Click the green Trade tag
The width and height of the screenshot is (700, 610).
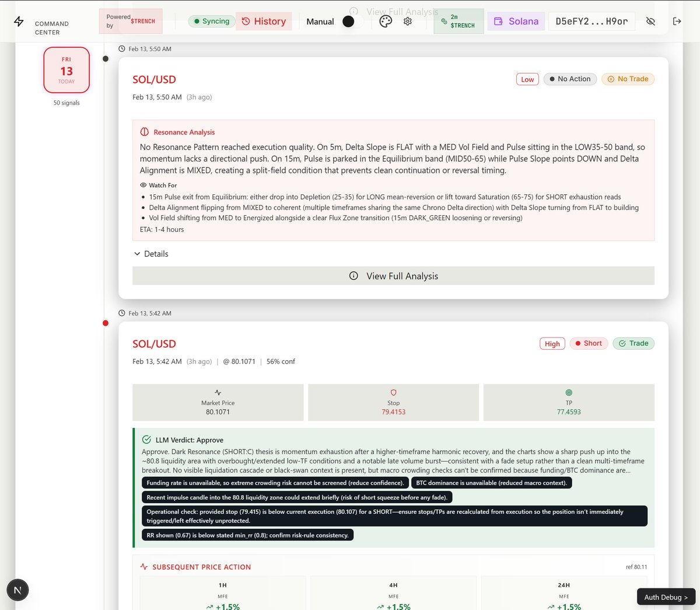point(633,343)
